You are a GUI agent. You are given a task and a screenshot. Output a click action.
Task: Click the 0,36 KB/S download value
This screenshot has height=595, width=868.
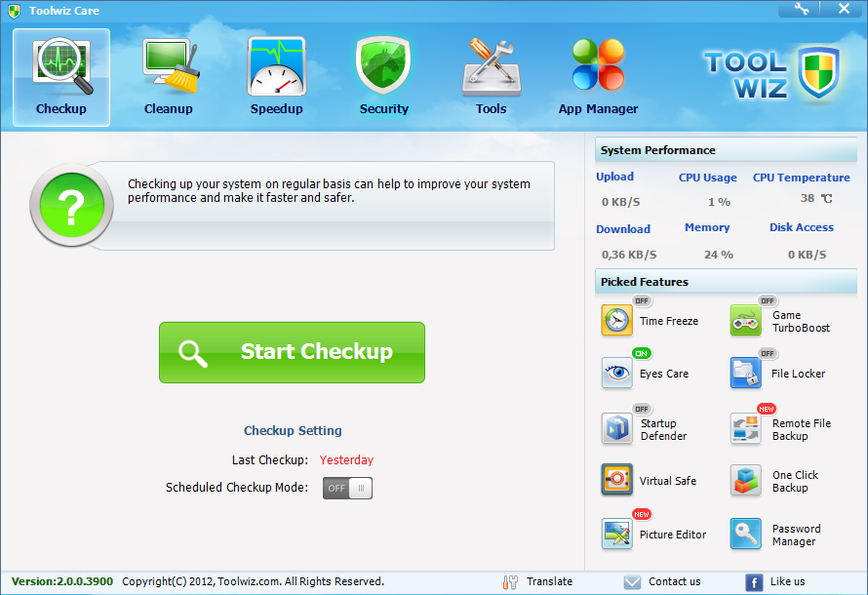(629, 255)
